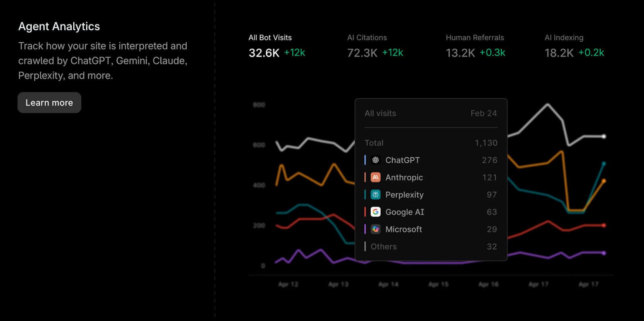The width and height of the screenshot is (644, 321).
Task: Click the Others row in tooltip
Action: [x=431, y=246]
